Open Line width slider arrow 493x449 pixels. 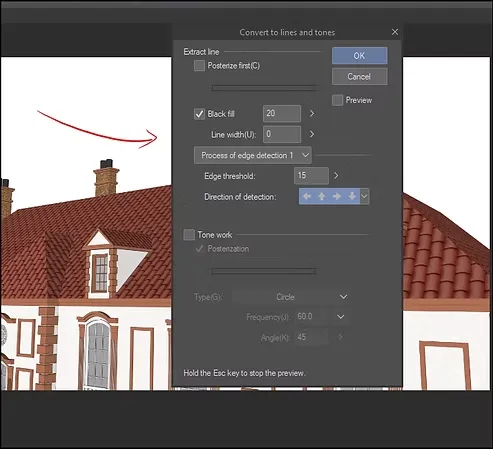pyautogui.click(x=312, y=134)
